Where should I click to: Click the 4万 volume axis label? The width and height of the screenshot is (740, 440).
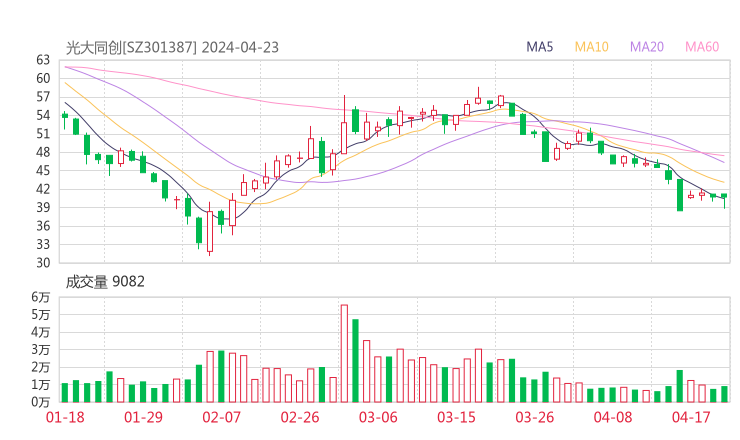[41, 332]
